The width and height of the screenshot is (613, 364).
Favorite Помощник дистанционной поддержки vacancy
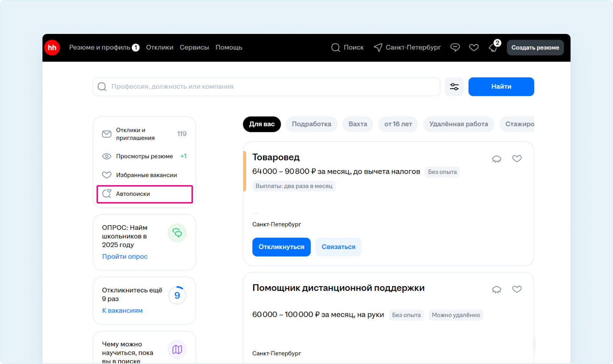517,289
